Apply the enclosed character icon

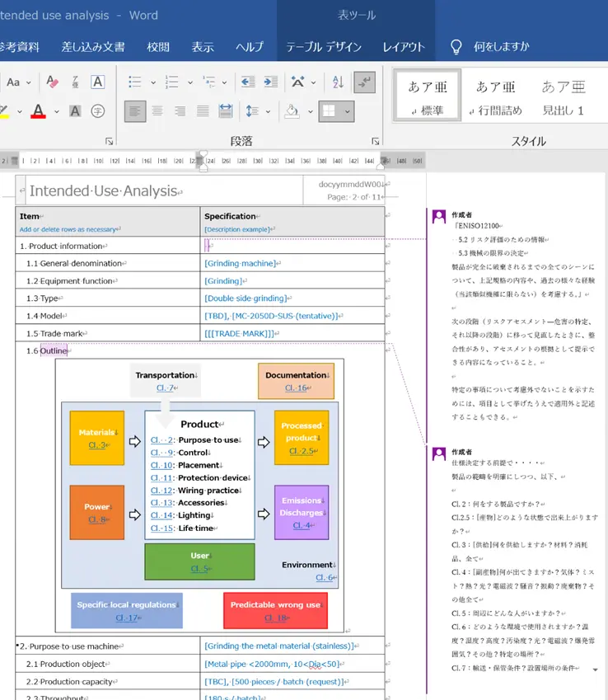tap(98, 111)
